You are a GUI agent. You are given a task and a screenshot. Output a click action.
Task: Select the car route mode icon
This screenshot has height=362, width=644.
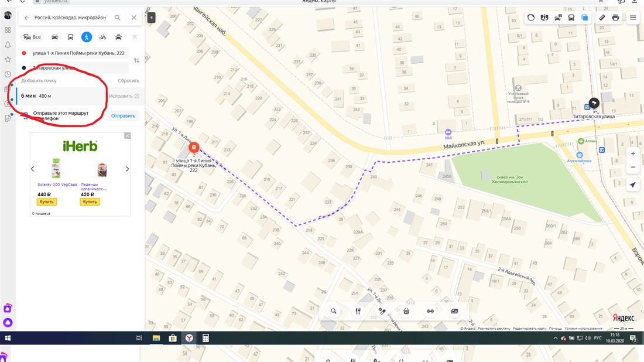54,37
